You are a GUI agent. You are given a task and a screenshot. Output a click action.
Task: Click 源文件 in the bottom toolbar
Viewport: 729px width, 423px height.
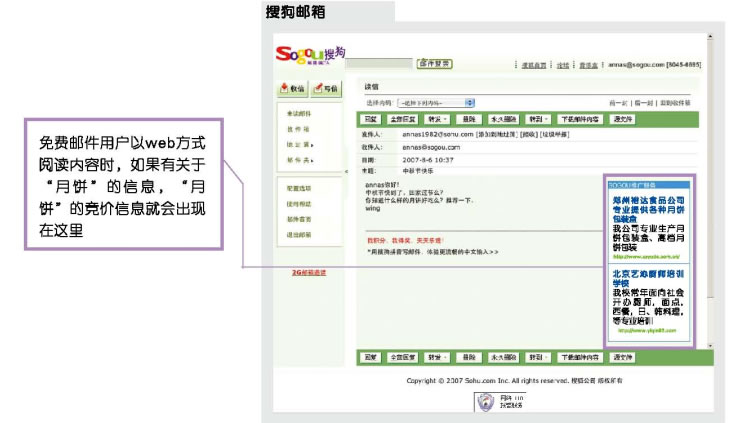pyautogui.click(x=623, y=357)
